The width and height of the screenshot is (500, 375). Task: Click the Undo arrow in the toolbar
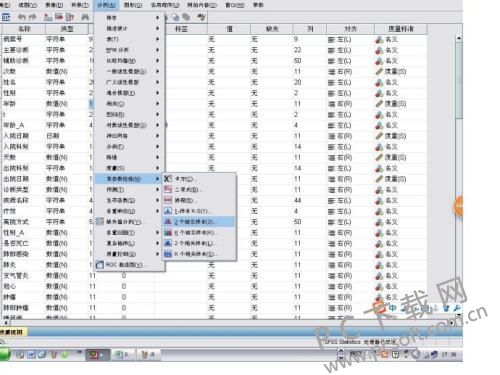[x=22, y=17]
